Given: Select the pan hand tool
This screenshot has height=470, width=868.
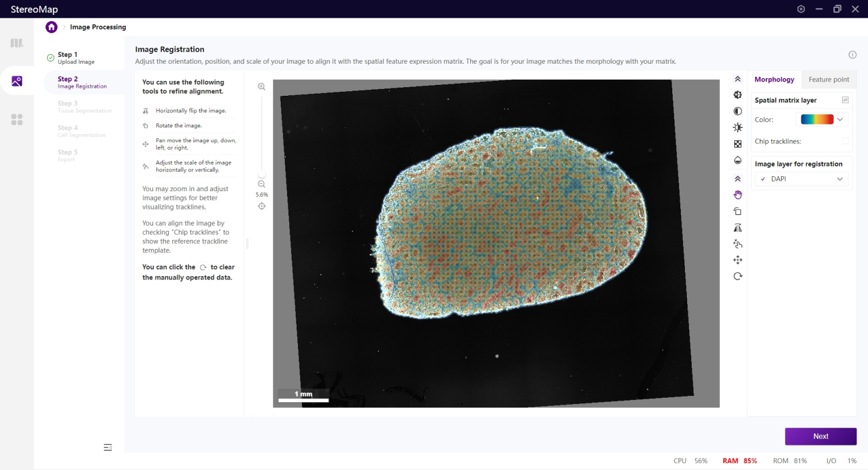Looking at the screenshot, I should (x=738, y=195).
